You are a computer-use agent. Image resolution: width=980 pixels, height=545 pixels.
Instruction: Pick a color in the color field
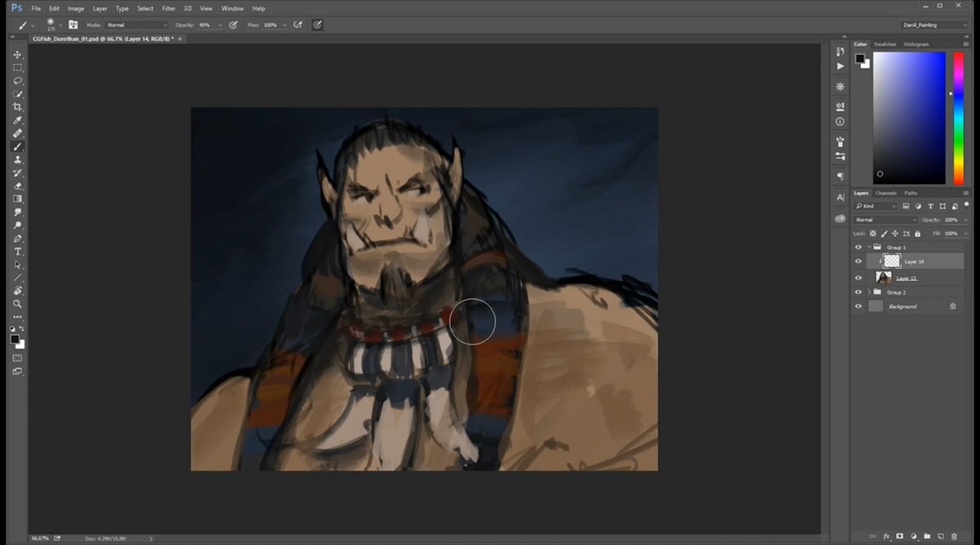click(909, 118)
